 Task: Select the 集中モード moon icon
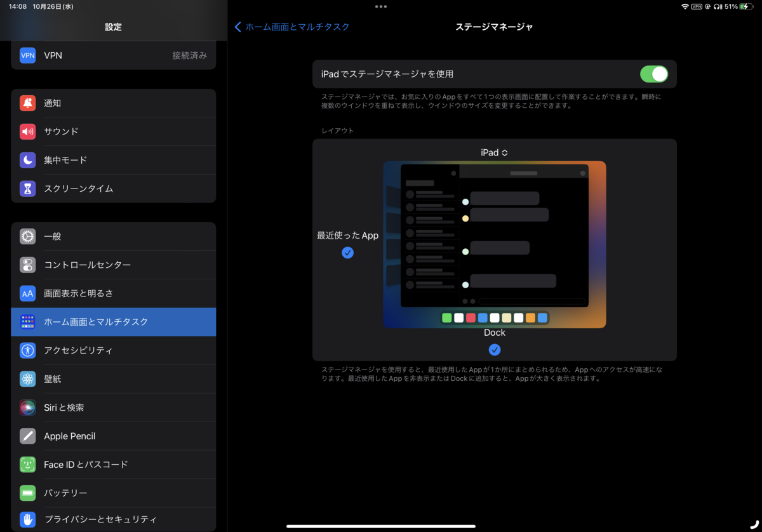pos(27,160)
